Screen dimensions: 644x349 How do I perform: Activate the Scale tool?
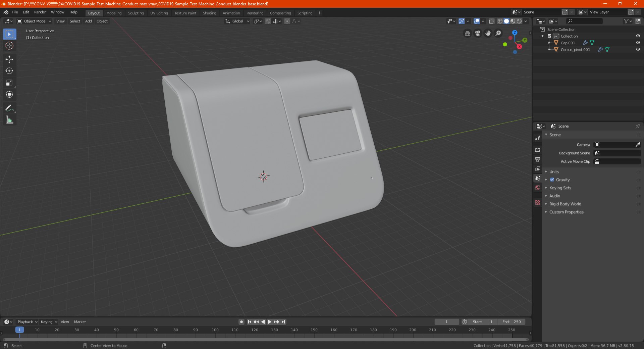(9, 83)
